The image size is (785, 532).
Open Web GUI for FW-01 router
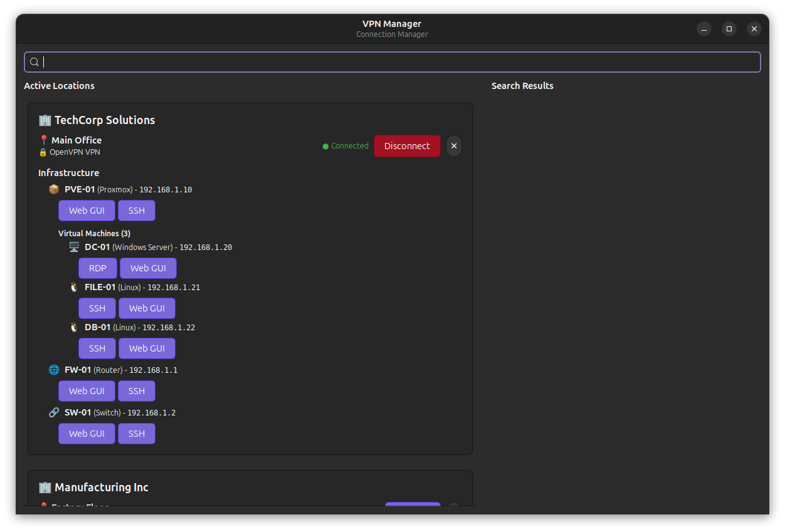(87, 391)
